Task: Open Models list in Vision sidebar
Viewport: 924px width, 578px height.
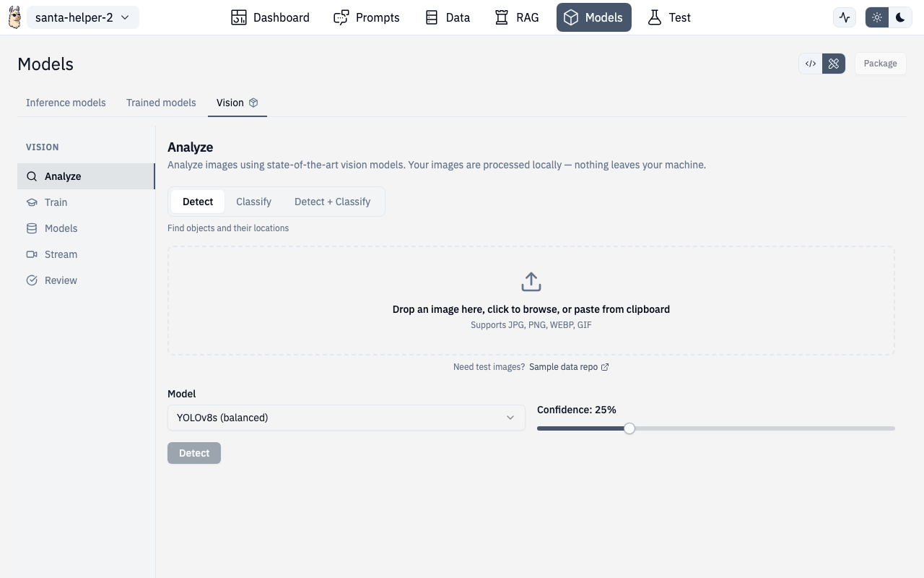Action: click(x=61, y=228)
